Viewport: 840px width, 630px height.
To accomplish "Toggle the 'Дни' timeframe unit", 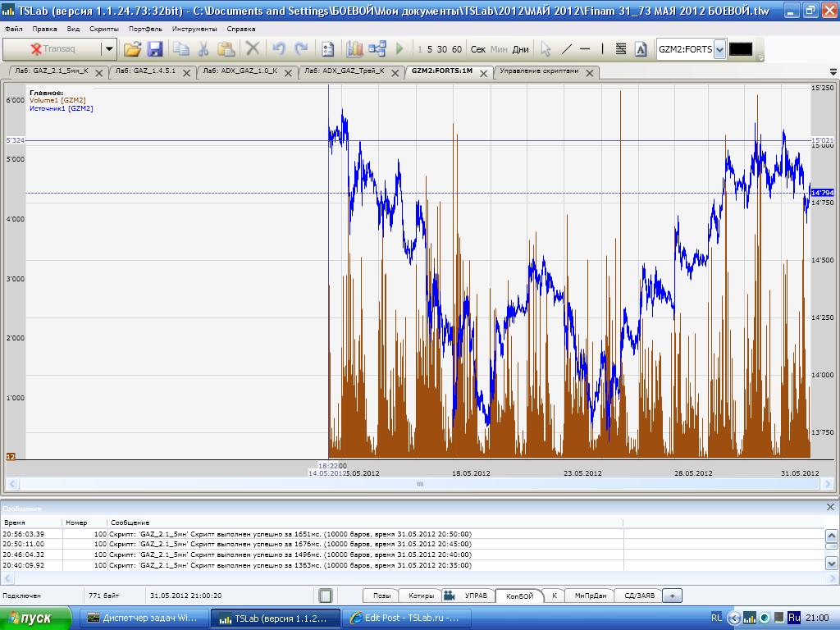I will (520, 49).
